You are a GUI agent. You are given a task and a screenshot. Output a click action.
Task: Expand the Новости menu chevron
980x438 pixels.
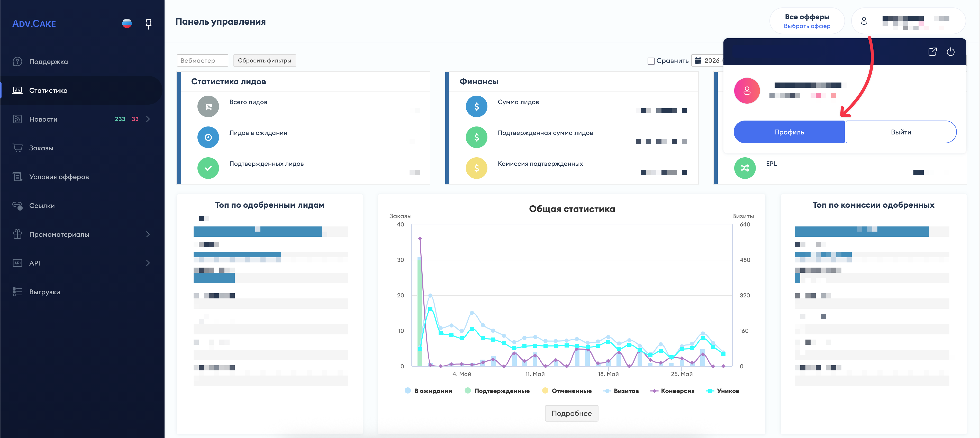(148, 119)
